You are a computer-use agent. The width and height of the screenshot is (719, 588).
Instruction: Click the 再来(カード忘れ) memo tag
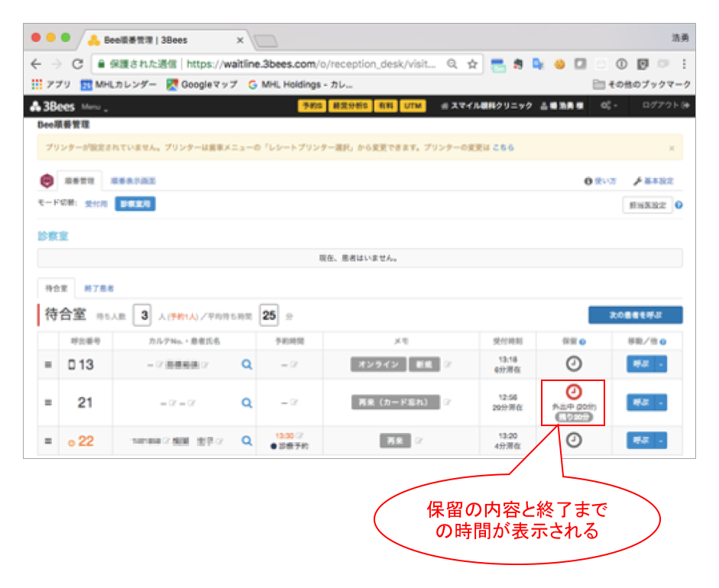pyautogui.click(x=395, y=402)
